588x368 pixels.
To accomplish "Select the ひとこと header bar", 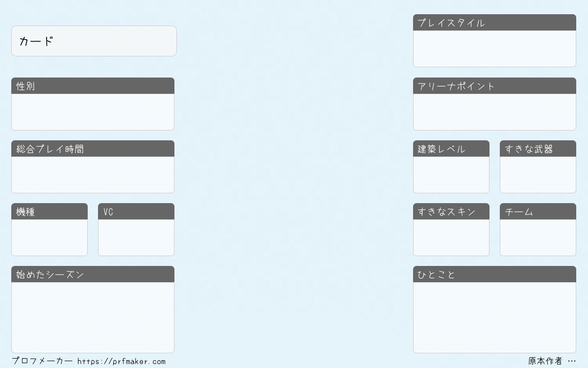I will 494,274.
